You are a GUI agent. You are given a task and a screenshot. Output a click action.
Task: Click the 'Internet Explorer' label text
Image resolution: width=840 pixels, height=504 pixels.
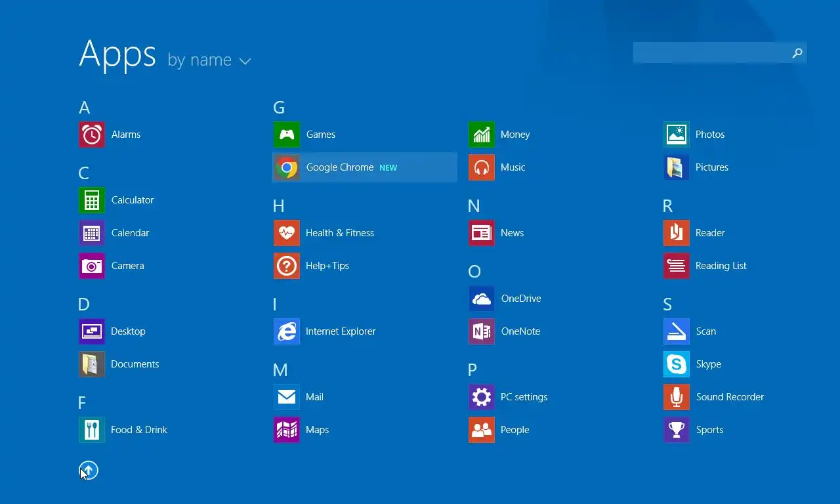(341, 331)
